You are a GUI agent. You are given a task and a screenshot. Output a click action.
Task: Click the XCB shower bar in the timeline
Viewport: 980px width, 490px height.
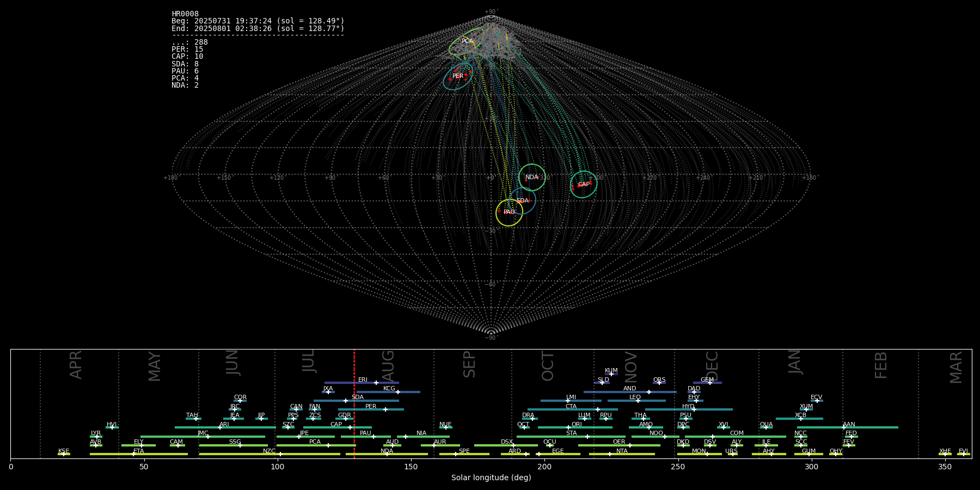coord(799,419)
